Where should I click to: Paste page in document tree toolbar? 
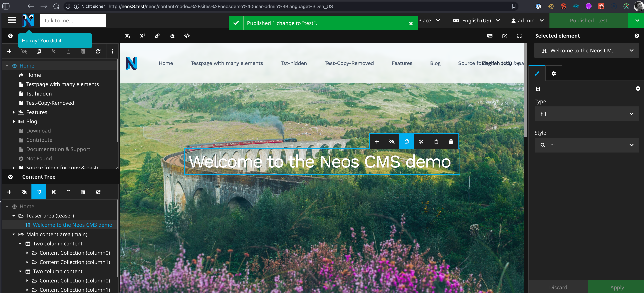(68, 51)
